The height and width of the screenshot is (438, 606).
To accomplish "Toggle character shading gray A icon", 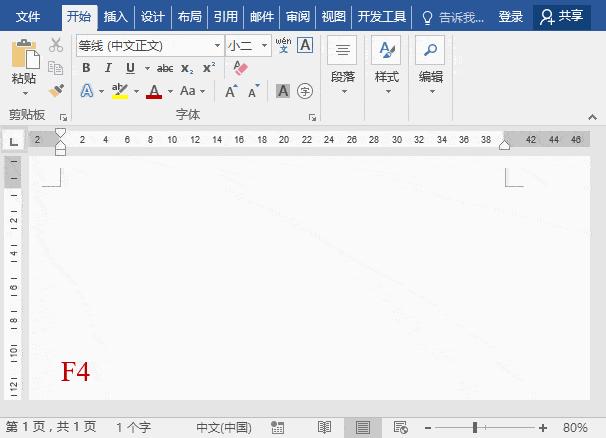I will (283, 91).
